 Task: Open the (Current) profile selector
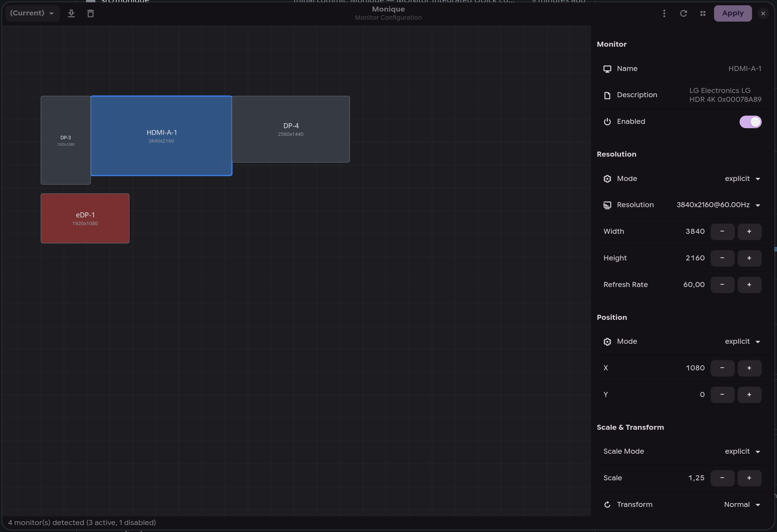pos(32,13)
